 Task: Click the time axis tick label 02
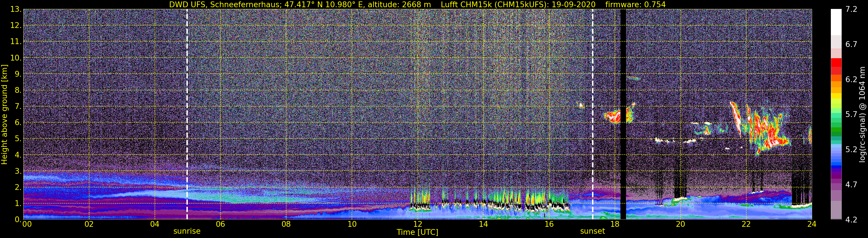tap(89, 224)
